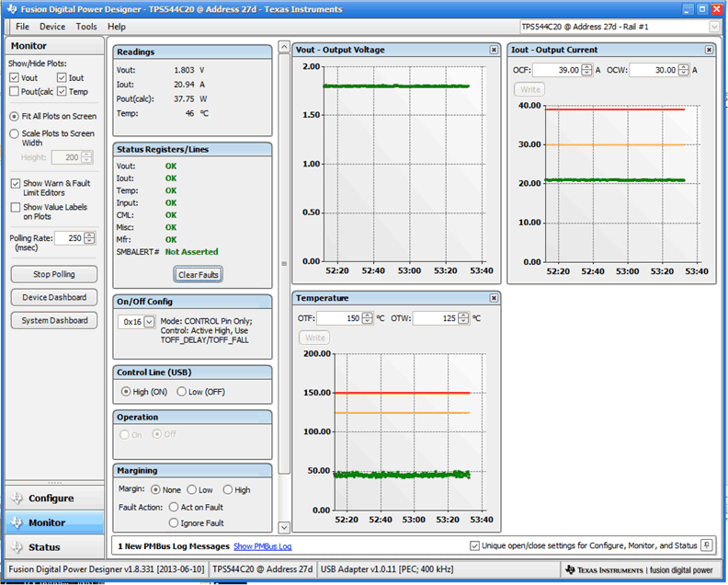Expand the On/Off Config 0x16 dropdown
This screenshot has height=585, width=728.
[x=149, y=322]
